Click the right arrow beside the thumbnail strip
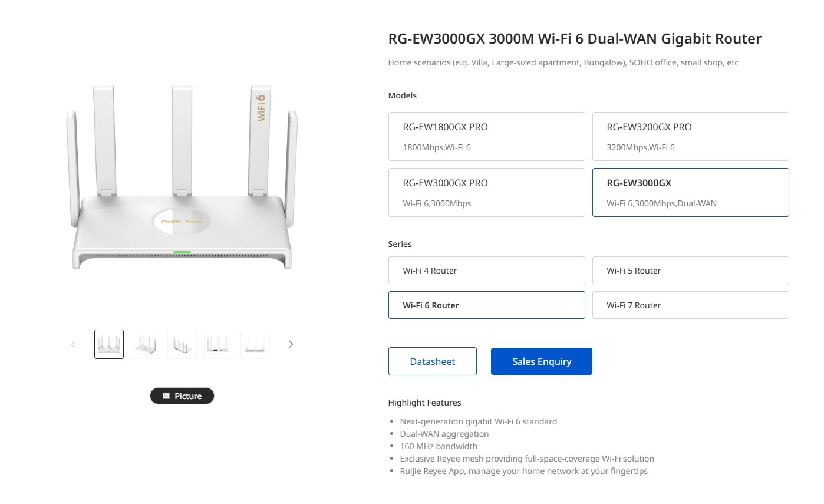 (x=291, y=344)
